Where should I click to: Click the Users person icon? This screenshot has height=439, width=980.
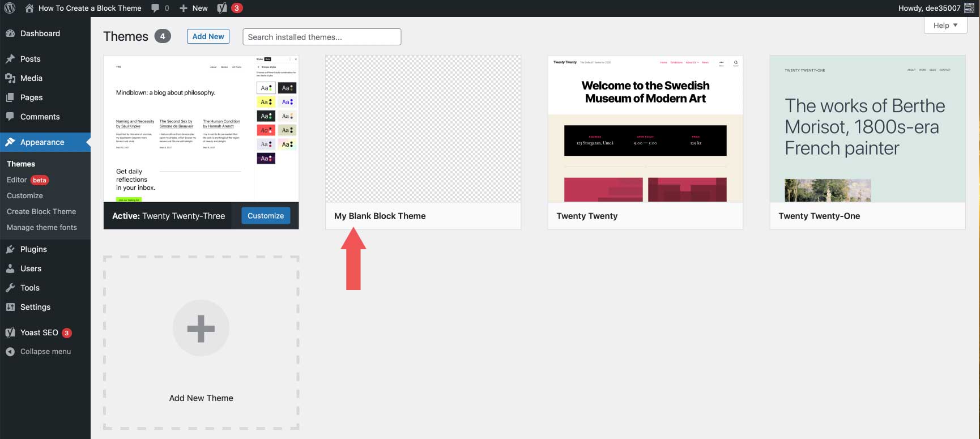click(10, 268)
